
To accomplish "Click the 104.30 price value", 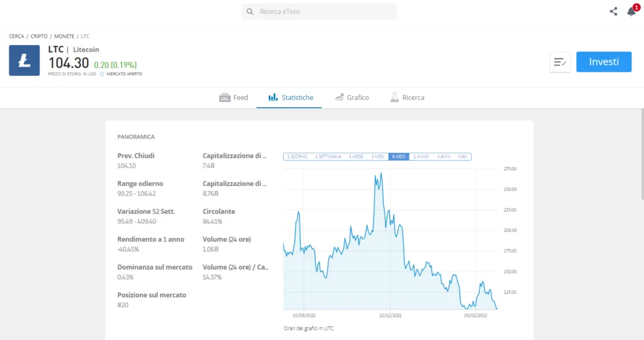I will point(69,63).
